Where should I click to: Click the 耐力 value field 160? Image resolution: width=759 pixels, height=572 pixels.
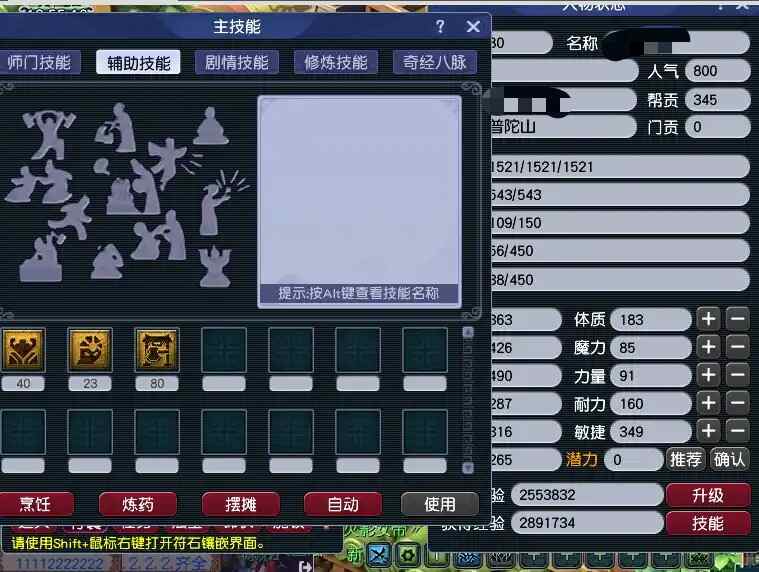tap(651, 404)
